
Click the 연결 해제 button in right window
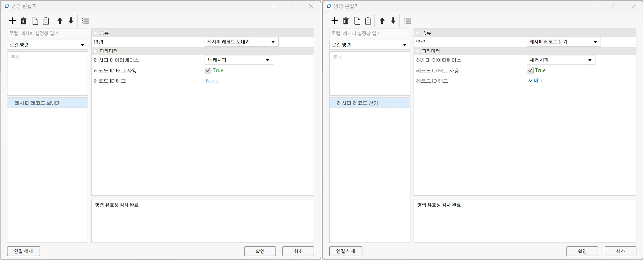point(345,251)
